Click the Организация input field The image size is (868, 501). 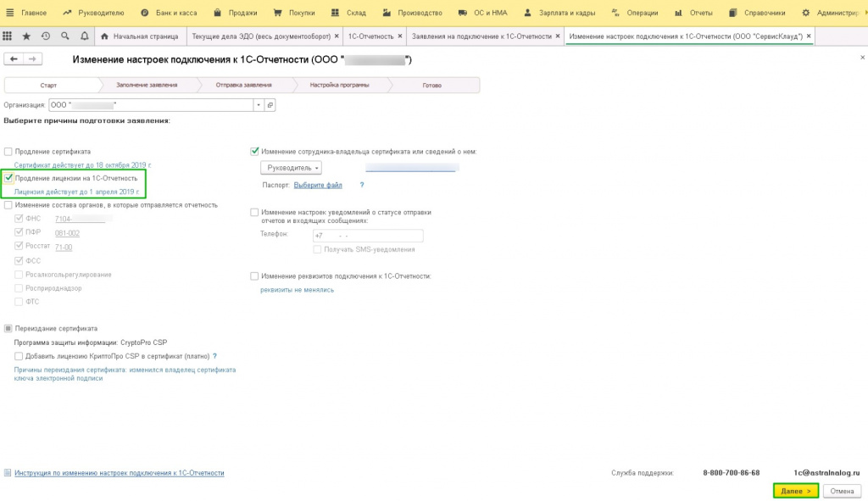click(x=151, y=104)
